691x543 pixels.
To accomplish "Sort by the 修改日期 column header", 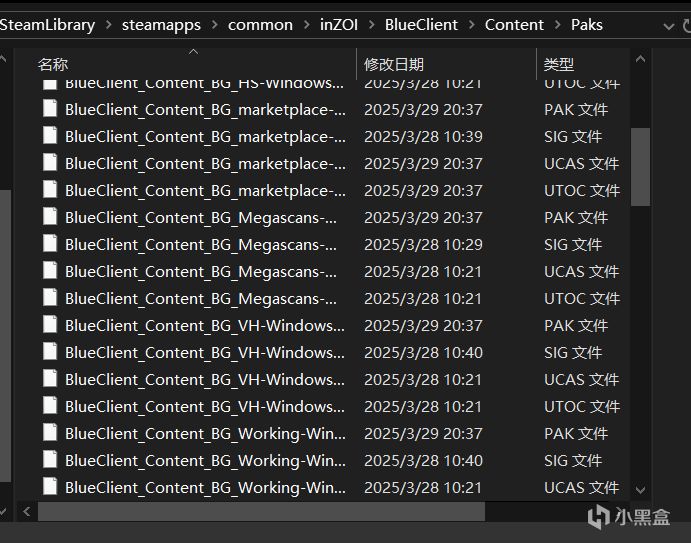I will point(393,64).
